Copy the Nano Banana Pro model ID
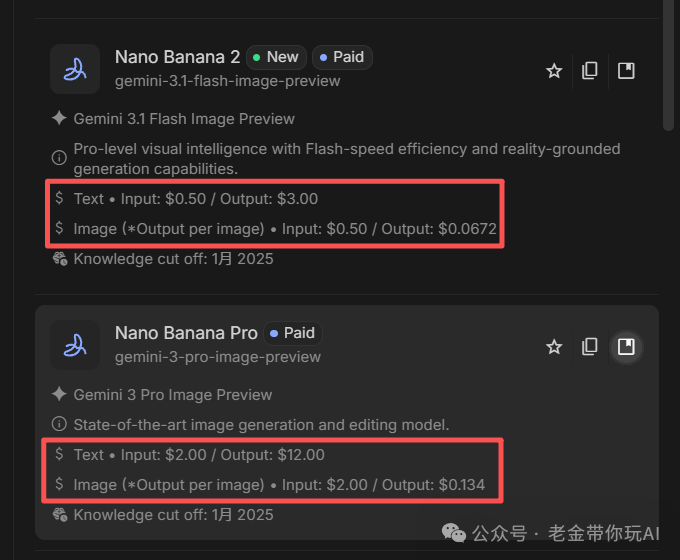The height and width of the screenshot is (560, 680). click(x=590, y=347)
